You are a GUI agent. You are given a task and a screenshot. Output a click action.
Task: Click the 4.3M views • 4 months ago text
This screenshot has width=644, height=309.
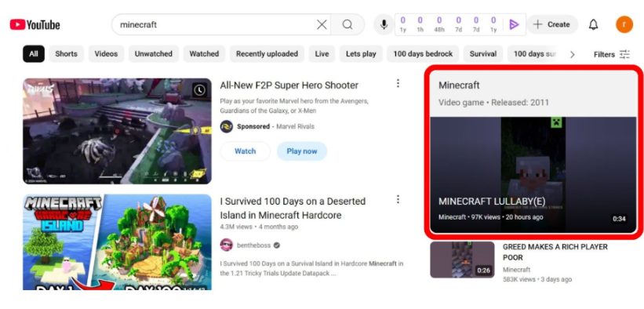[x=259, y=227]
